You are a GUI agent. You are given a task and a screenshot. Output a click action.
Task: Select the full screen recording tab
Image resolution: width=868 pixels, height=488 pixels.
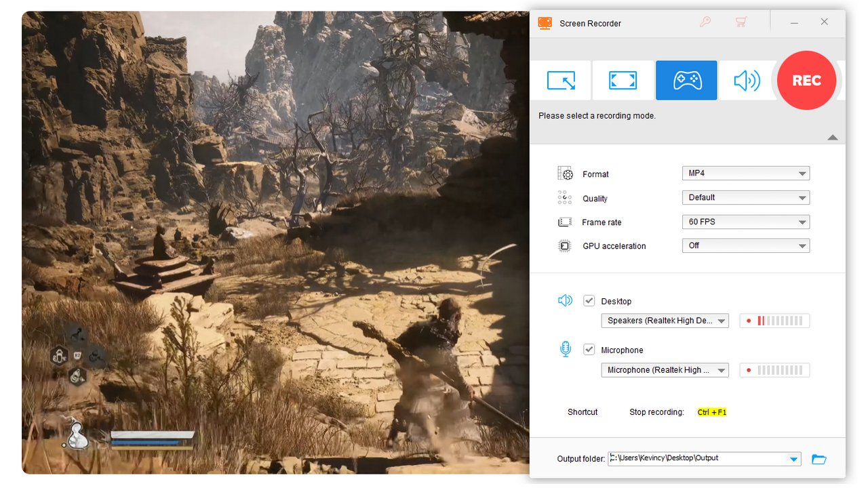tap(623, 80)
